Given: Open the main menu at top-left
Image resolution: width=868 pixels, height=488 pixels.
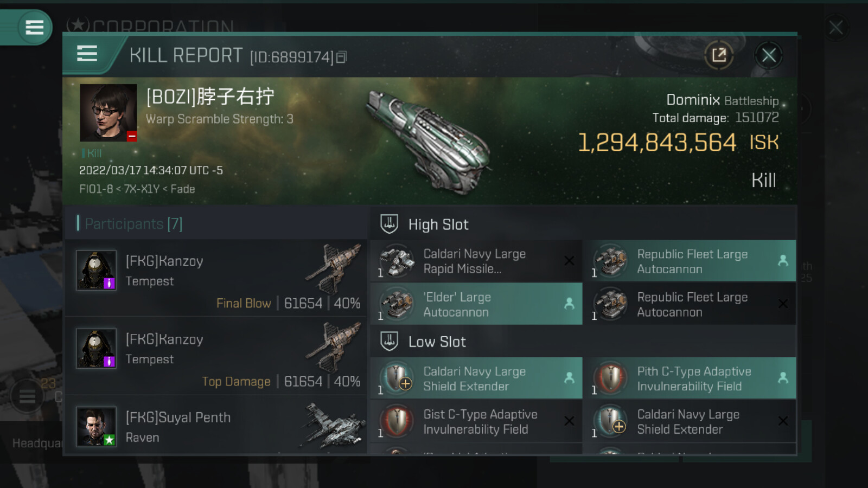Looking at the screenshot, I should click(34, 27).
